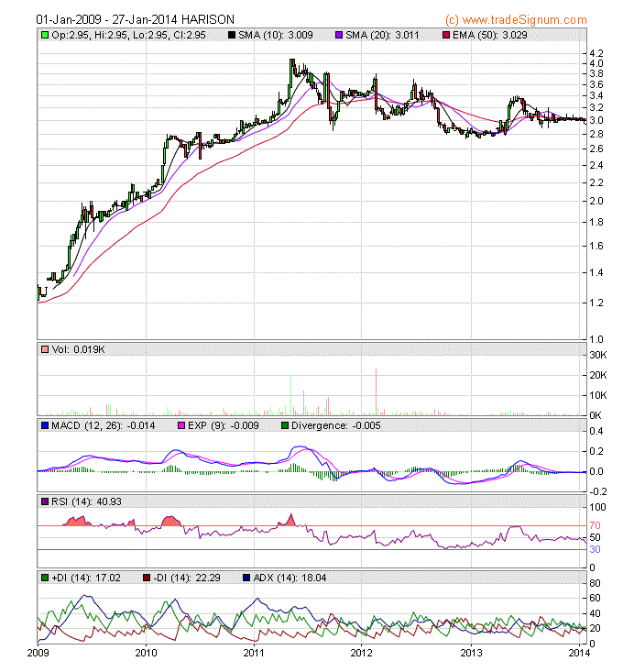This screenshot has width=623, height=672.
Task: Click the 4.2 price axis label
Action: (596, 53)
